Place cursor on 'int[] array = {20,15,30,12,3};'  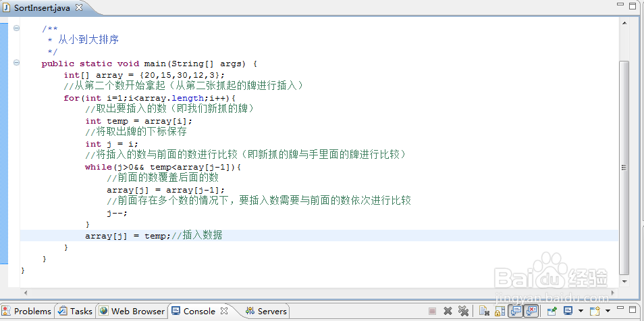tap(144, 75)
